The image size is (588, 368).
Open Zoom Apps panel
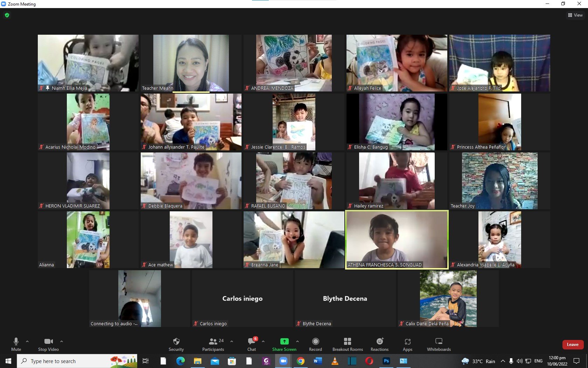[407, 344]
